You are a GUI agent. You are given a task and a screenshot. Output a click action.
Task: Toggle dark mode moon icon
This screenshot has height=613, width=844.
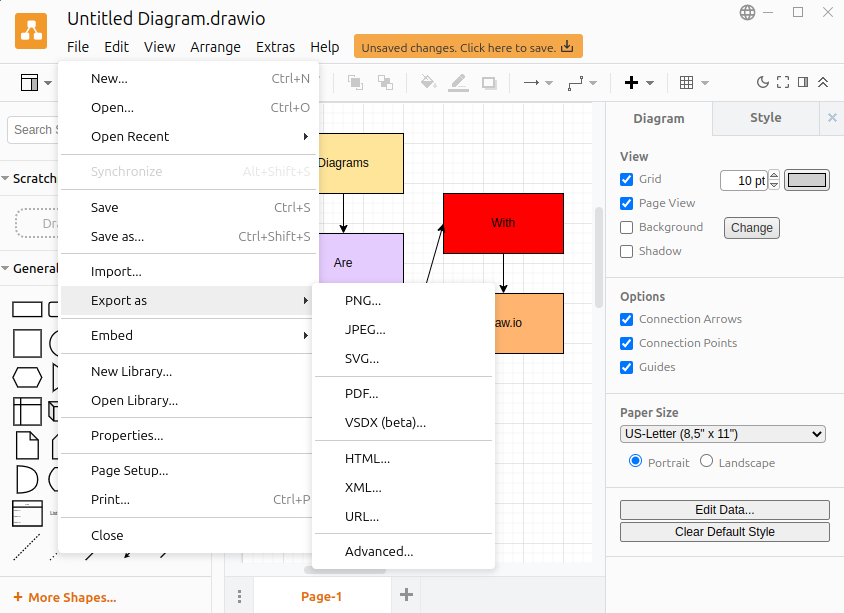click(763, 82)
